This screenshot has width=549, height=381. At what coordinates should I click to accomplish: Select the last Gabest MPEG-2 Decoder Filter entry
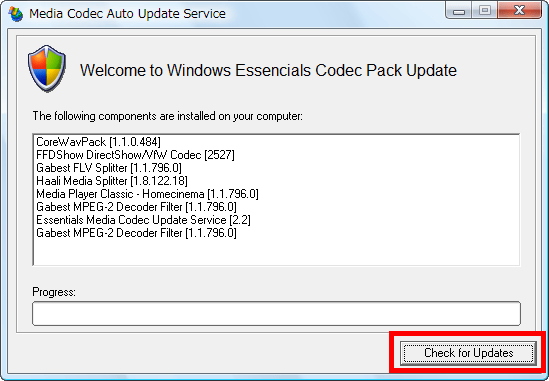[x=137, y=233]
